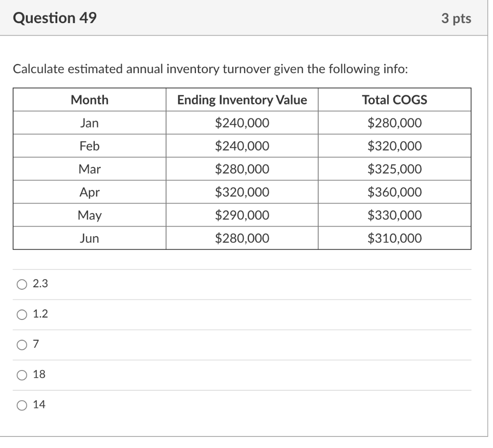Select the radio button for answer 7
Screen dimensions: 493x448
(21, 345)
